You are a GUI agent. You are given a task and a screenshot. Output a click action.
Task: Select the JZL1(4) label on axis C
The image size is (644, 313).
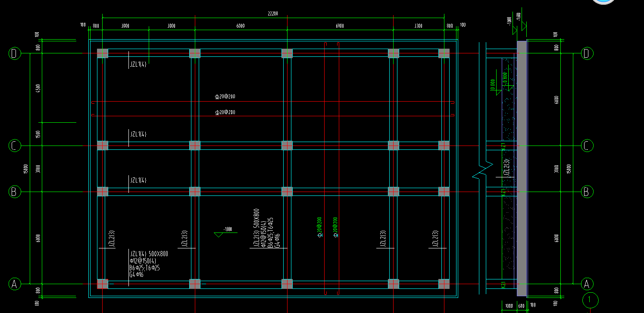[138, 134]
